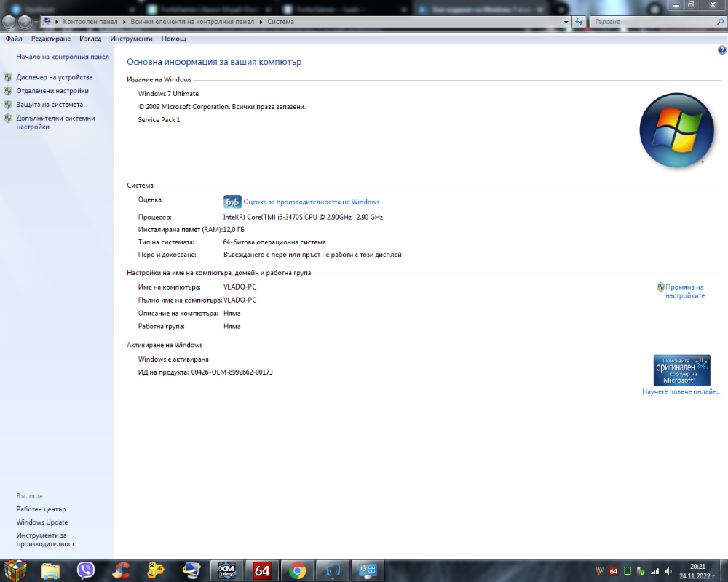Click the help question mark icon
The image size is (728, 582).
[x=722, y=50]
